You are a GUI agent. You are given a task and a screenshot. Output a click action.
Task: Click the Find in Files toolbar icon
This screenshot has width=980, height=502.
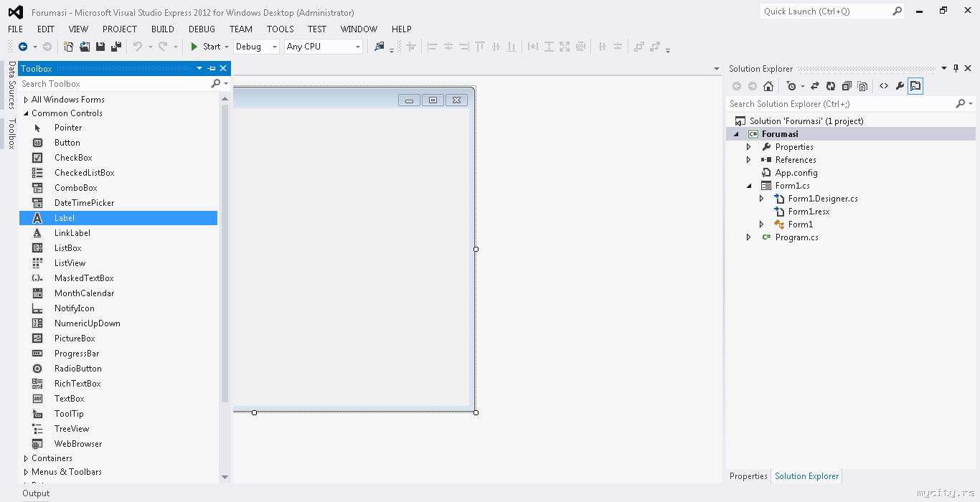(x=380, y=47)
